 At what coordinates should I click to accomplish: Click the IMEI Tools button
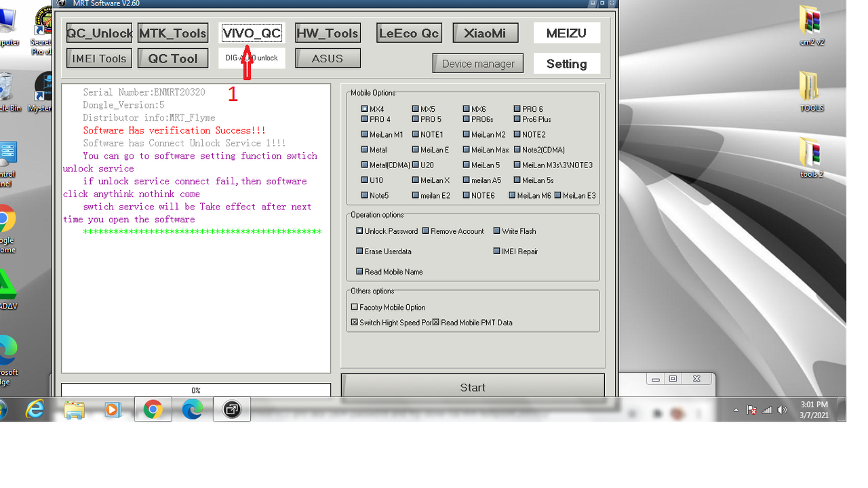[99, 58]
